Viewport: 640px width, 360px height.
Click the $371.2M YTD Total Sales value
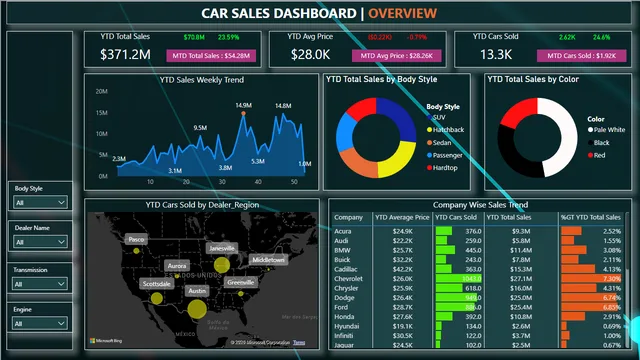point(125,54)
